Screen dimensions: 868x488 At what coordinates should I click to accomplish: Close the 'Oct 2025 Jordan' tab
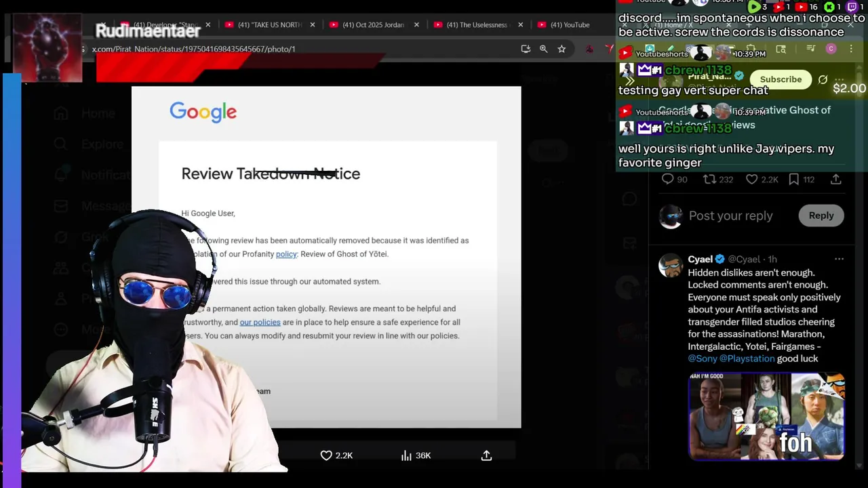pos(416,25)
